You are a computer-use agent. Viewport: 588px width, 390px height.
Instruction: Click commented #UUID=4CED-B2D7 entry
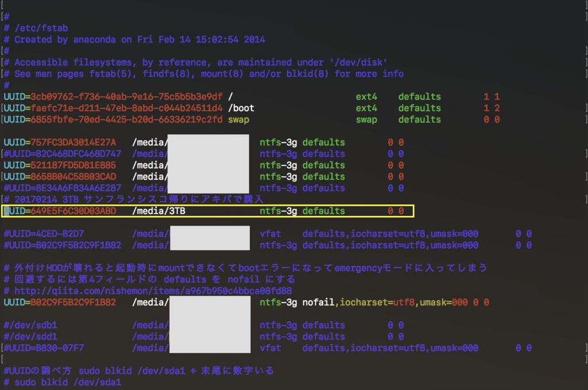click(x=44, y=234)
